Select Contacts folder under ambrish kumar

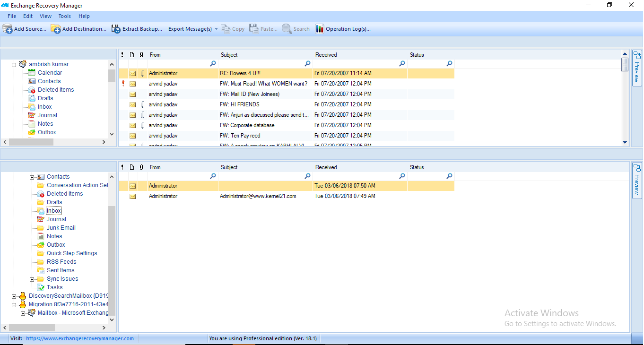[49, 81]
